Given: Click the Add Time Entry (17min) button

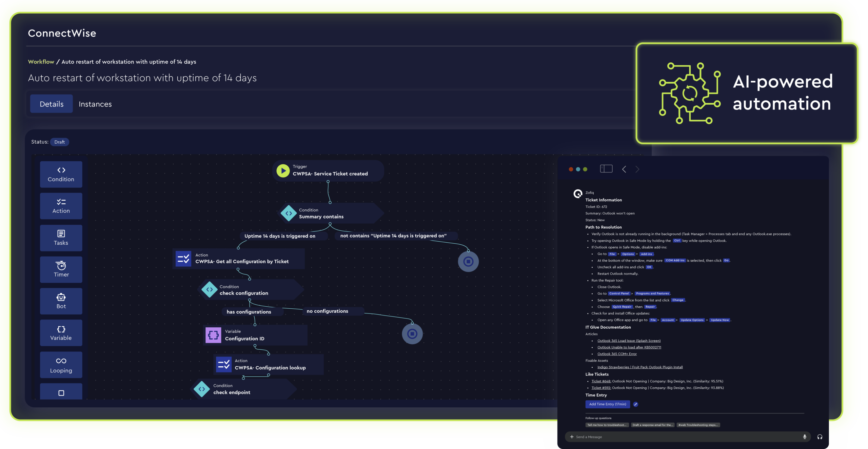Looking at the screenshot, I should pos(608,404).
